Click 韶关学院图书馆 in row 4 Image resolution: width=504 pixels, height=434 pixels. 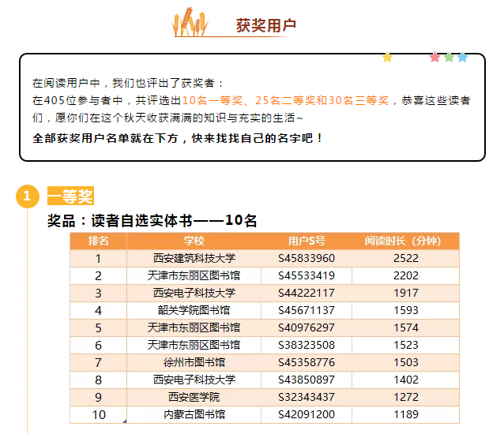pos(194,310)
